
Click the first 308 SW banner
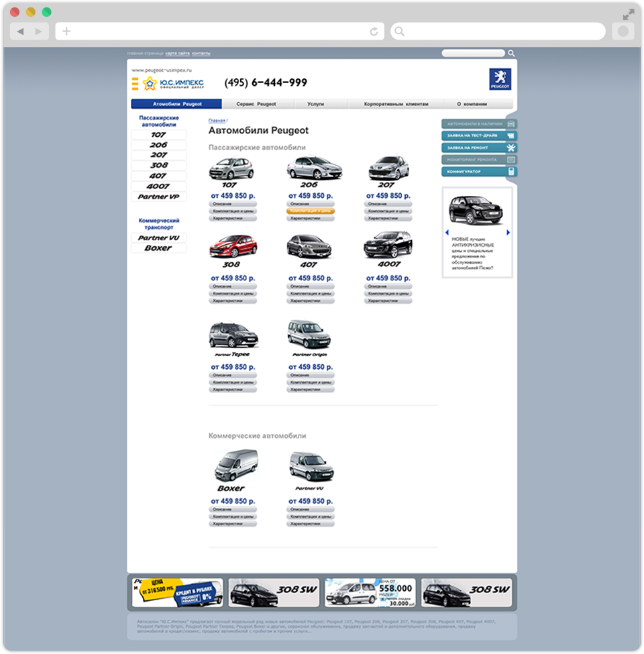tap(274, 592)
